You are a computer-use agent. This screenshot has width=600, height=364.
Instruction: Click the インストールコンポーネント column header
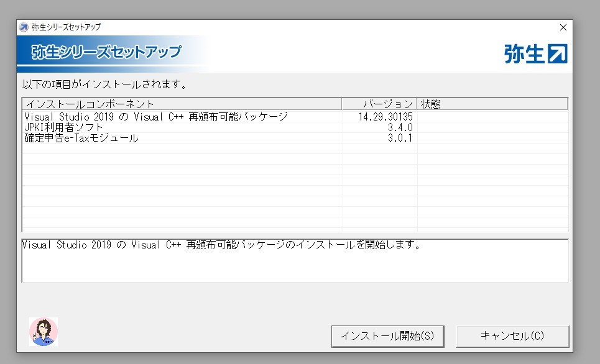coord(182,104)
